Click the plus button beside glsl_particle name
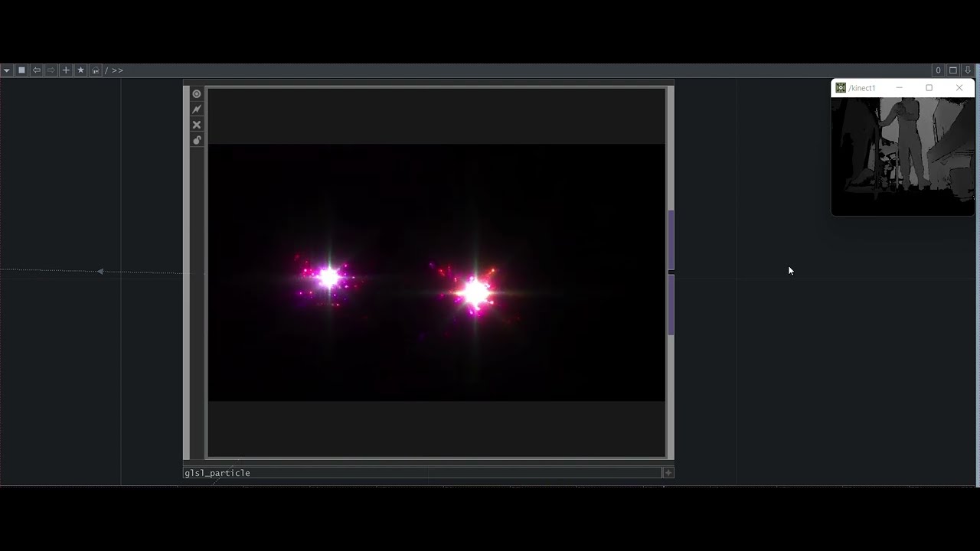 [668, 473]
